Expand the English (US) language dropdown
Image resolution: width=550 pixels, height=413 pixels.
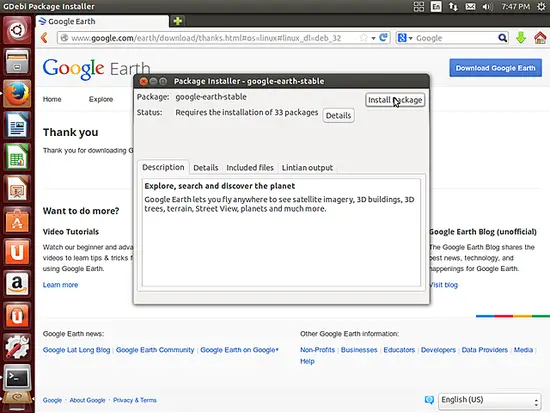click(490, 400)
